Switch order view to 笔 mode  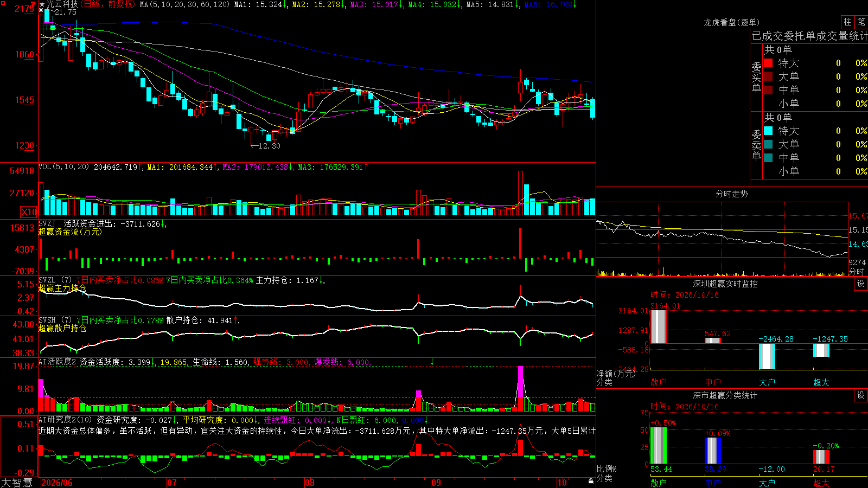[x=861, y=22]
